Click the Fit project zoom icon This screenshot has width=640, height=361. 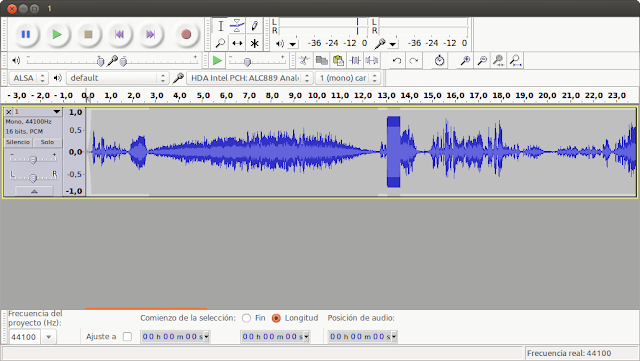[516, 60]
